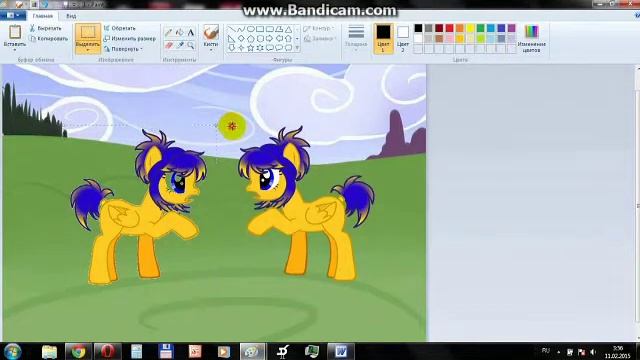
Task: Switch to the Вид (View) tab
Action: [71, 16]
